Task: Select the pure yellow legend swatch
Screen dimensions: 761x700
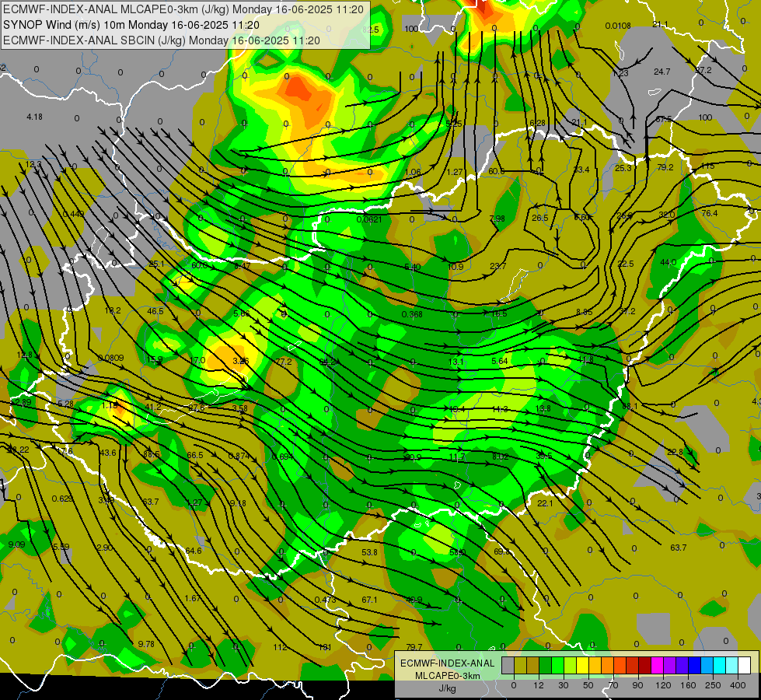Action: (583, 666)
